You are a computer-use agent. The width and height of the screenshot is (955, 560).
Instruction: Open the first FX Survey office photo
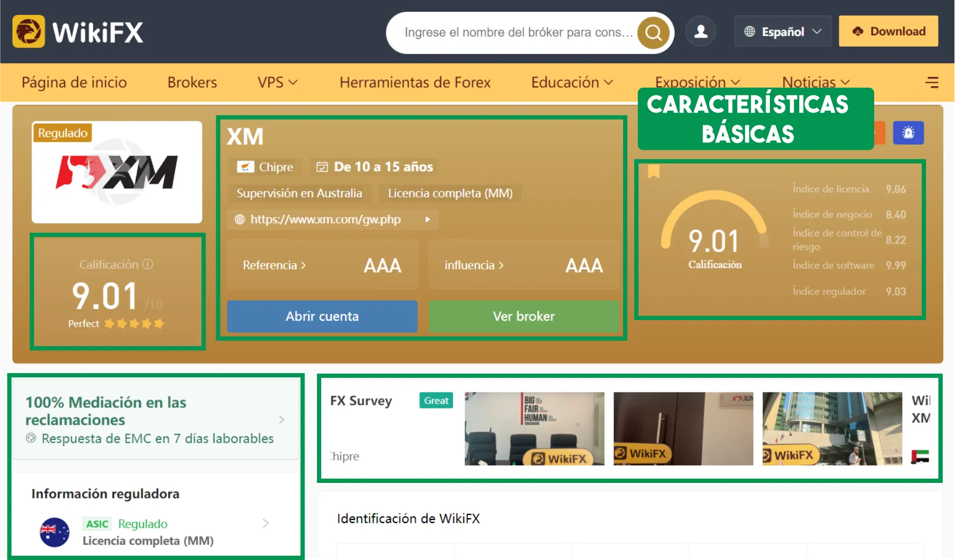pos(534,429)
